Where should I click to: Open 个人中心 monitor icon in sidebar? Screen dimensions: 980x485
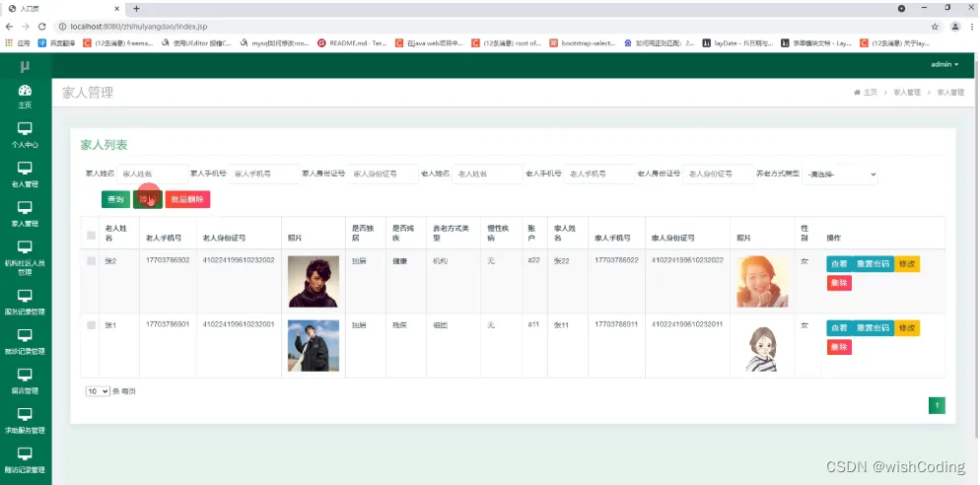[x=25, y=129]
